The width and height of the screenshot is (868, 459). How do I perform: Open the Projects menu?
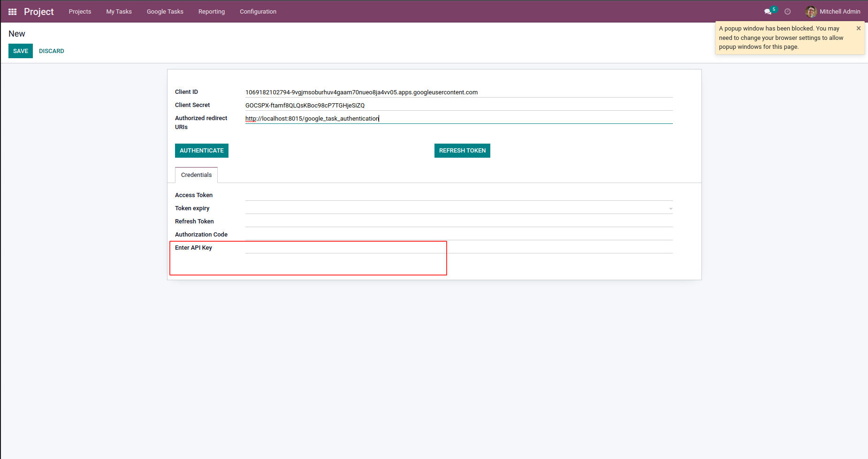(x=80, y=12)
